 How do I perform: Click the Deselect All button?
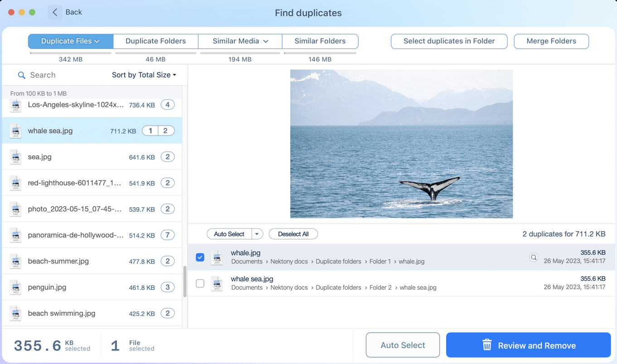[293, 234]
